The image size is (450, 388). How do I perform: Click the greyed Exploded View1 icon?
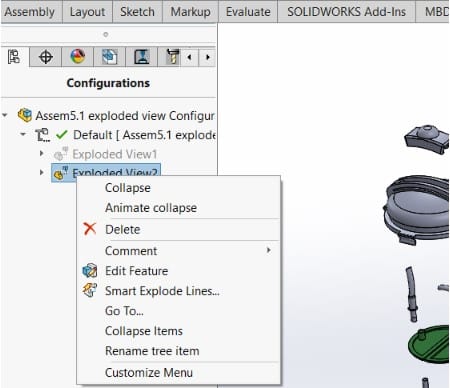(61, 154)
